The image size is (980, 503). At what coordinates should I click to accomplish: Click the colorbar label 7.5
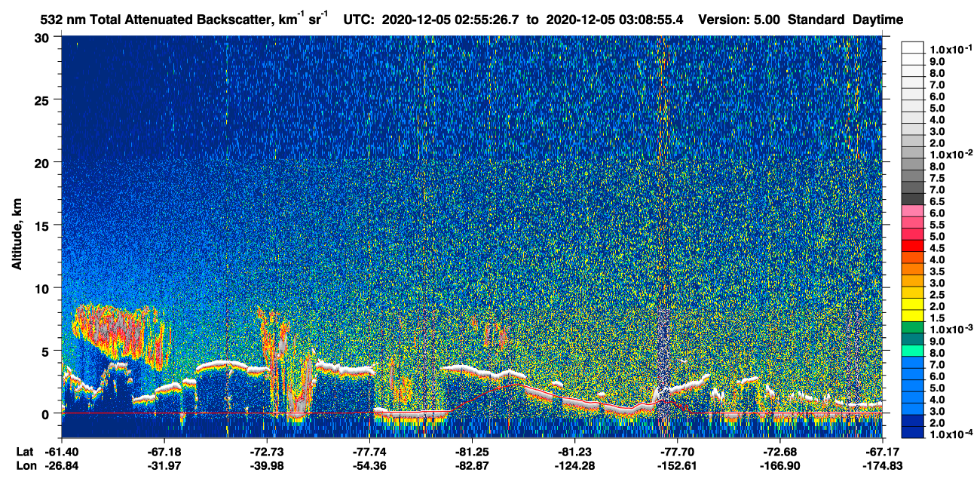[x=938, y=179]
